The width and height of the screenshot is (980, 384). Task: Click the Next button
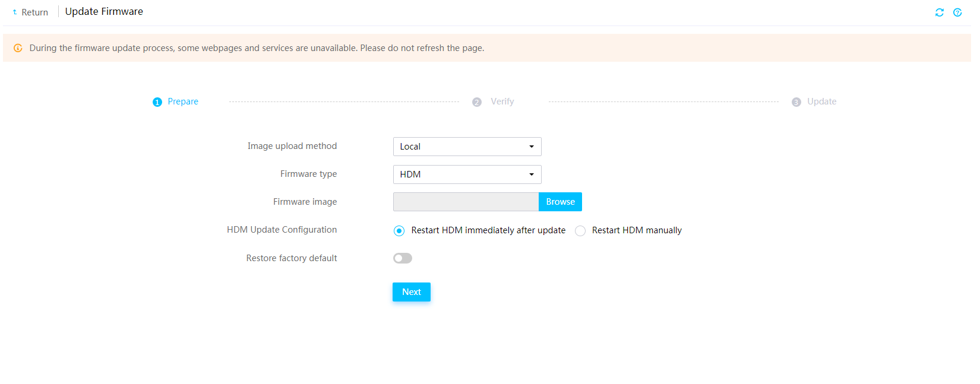[x=412, y=292]
